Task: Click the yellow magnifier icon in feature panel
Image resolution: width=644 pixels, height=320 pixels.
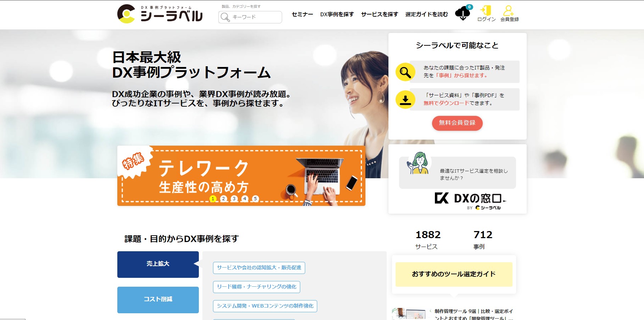Action: coord(405,72)
